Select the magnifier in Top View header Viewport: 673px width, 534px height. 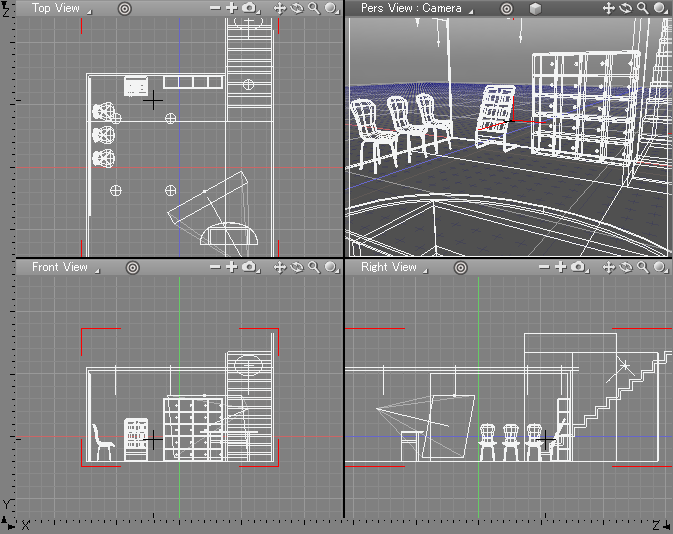(x=314, y=8)
